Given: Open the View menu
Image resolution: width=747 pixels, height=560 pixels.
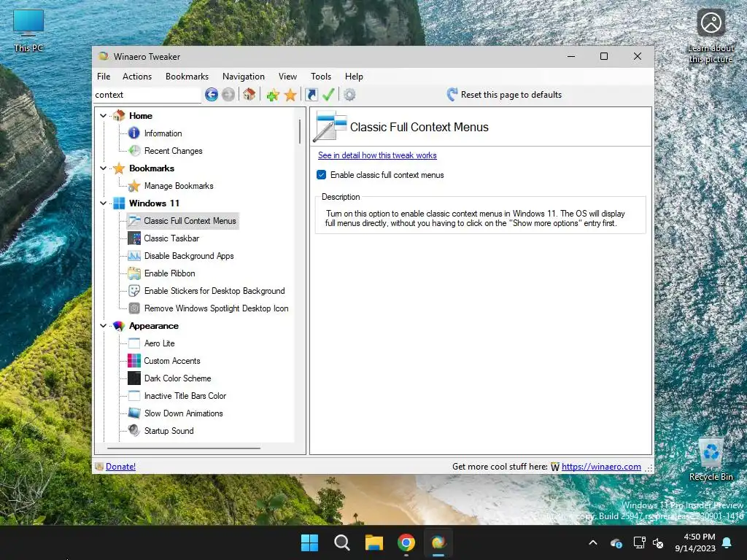Looking at the screenshot, I should [287, 76].
